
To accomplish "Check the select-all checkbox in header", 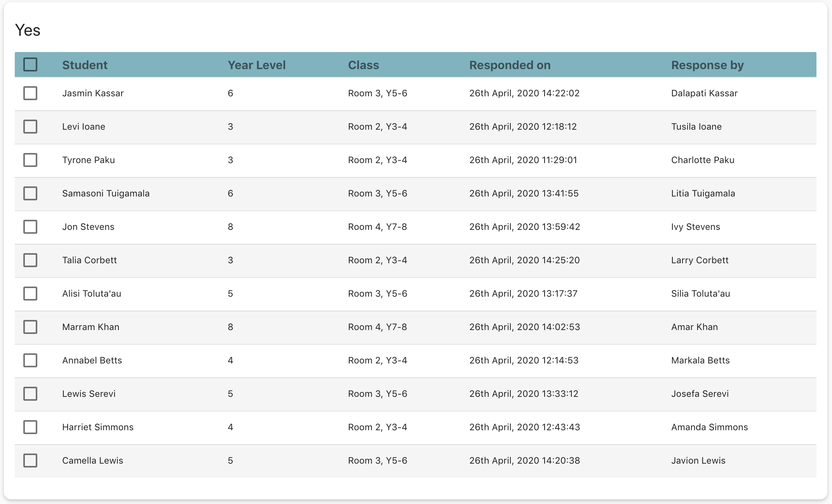I will pyautogui.click(x=30, y=64).
